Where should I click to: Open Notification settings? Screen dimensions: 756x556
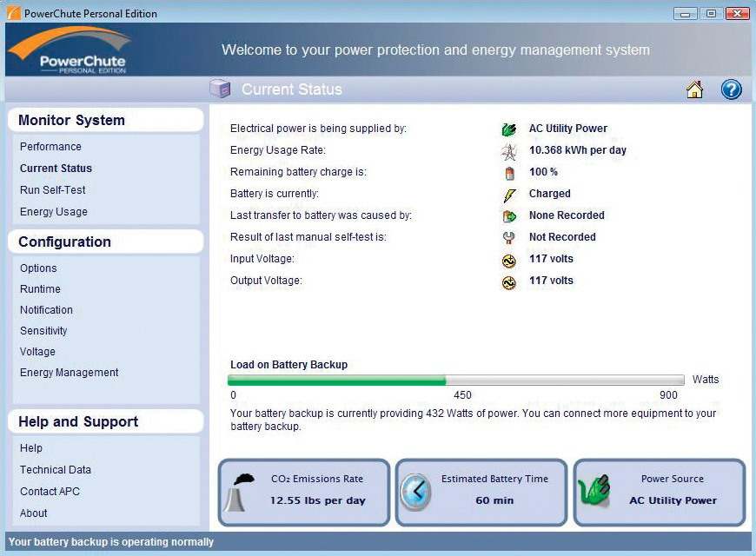(x=46, y=309)
